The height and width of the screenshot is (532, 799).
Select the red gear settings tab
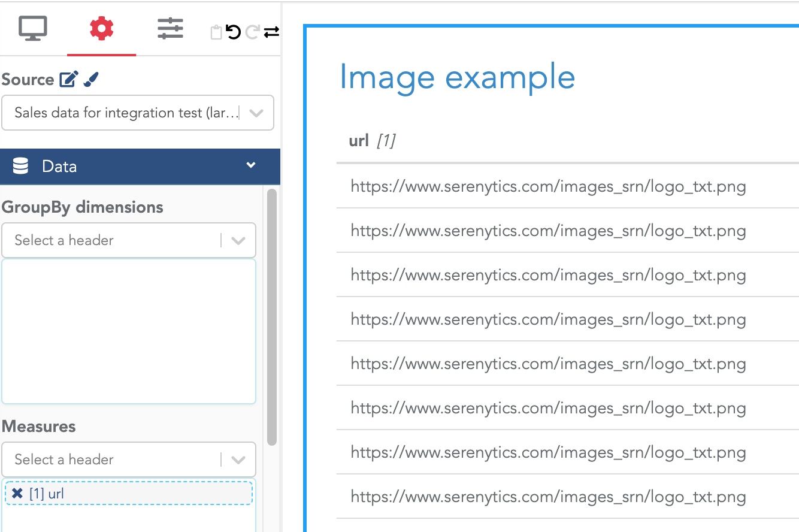[101, 28]
